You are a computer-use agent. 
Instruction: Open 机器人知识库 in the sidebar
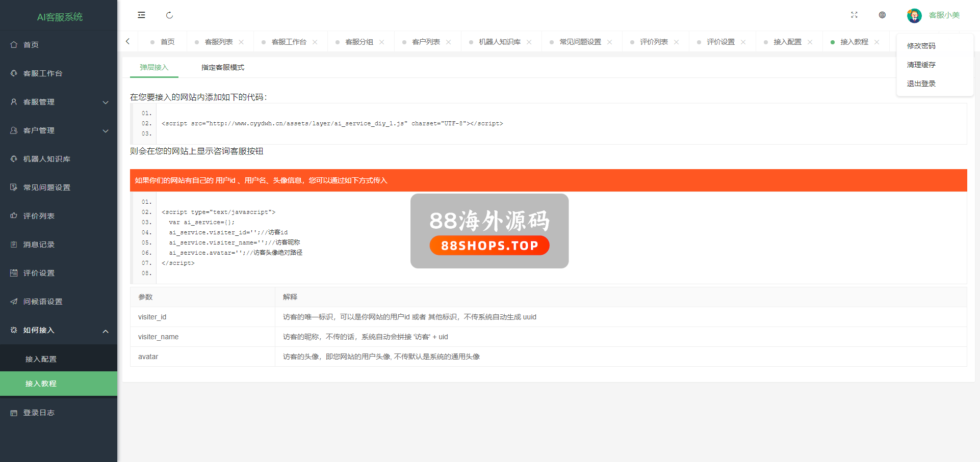(46, 159)
